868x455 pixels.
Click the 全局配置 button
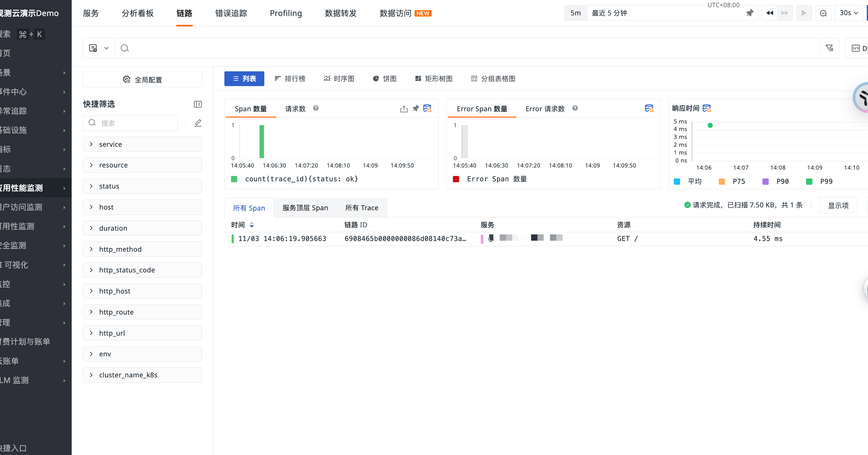point(142,79)
